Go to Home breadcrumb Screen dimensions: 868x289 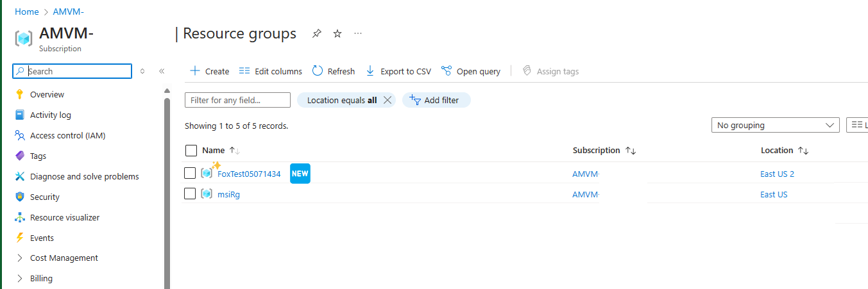[26, 12]
